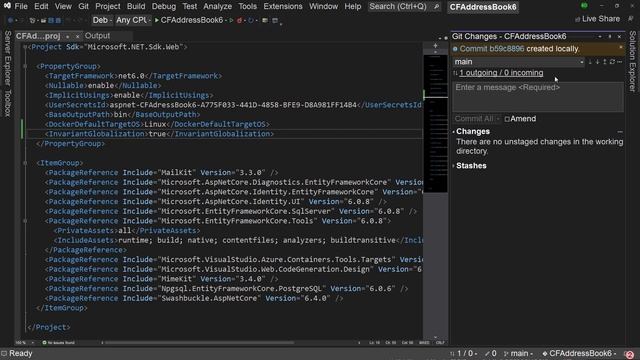Viewport: 640px width, 360px height.
Task: Expand the Stashes section
Action: point(454,166)
